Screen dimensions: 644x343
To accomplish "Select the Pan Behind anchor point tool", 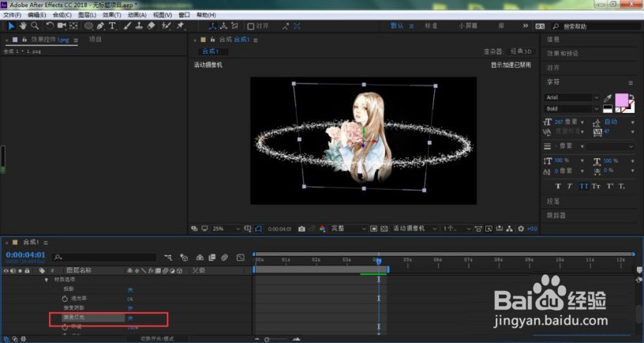I will 73,26.
